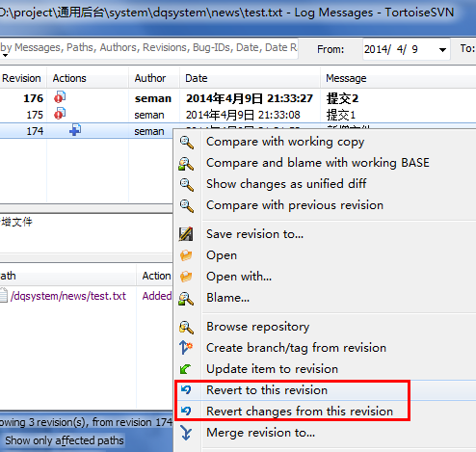The image size is (476, 452).
Task: Choose Save revision to...
Action: point(254,234)
